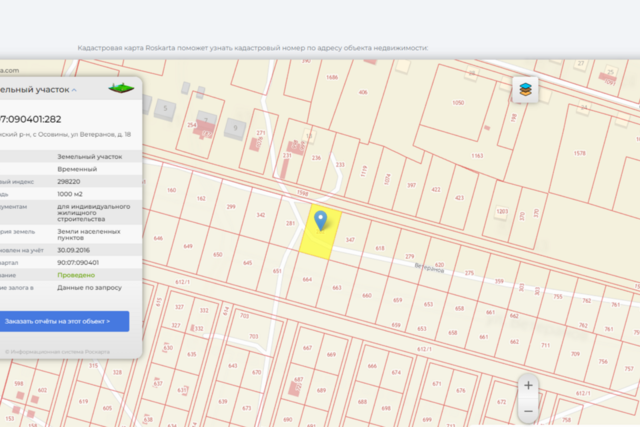Open the map layers switcher icon
This screenshot has width=640, height=427.
(525, 89)
